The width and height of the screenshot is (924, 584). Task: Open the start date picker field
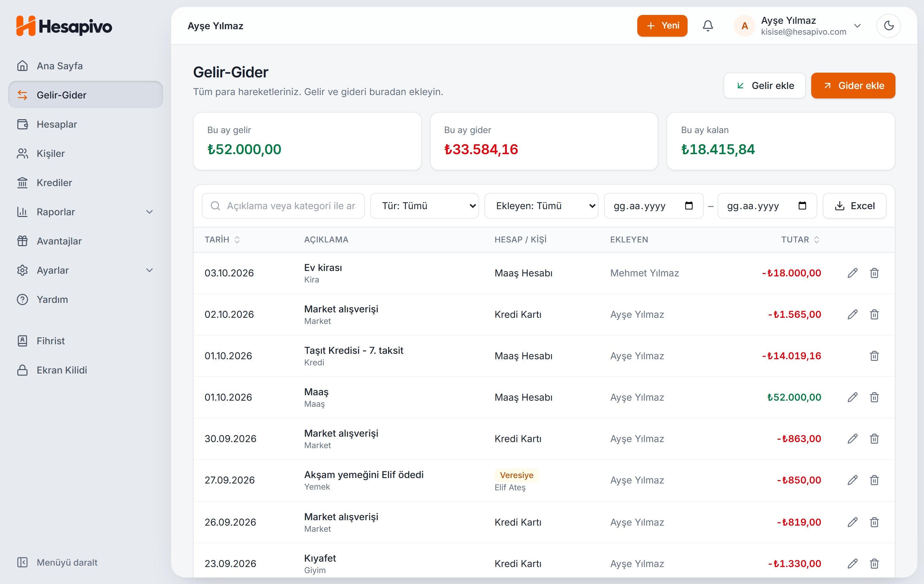(654, 206)
